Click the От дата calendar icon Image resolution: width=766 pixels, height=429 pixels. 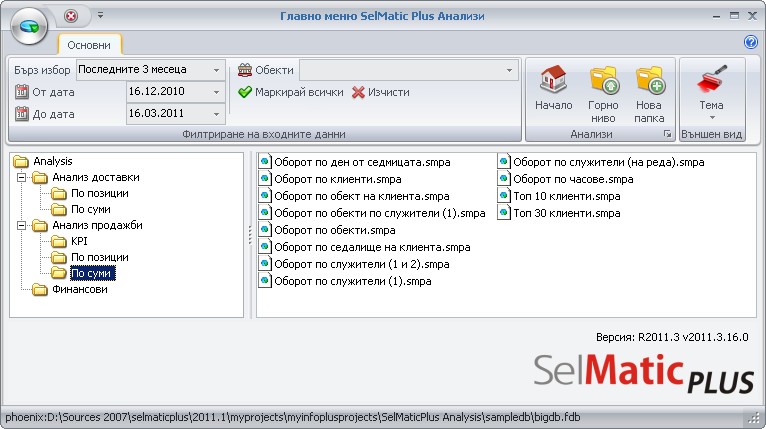pos(21,92)
